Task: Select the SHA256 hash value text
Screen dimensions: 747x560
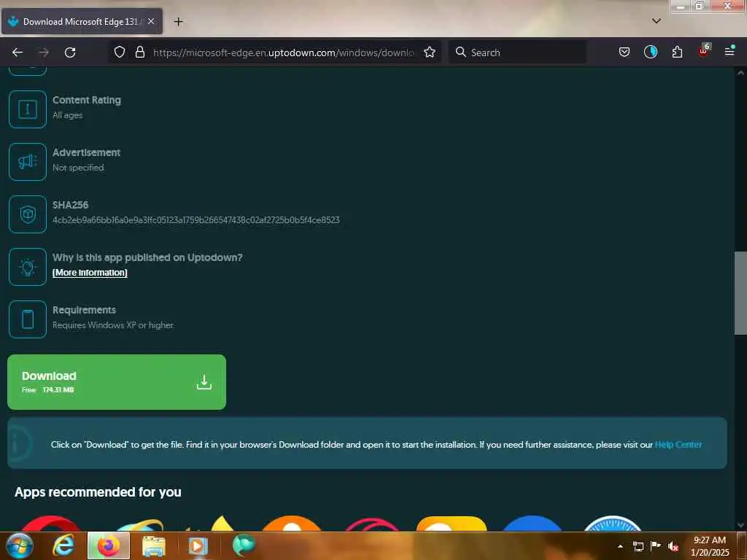Action: pos(196,220)
